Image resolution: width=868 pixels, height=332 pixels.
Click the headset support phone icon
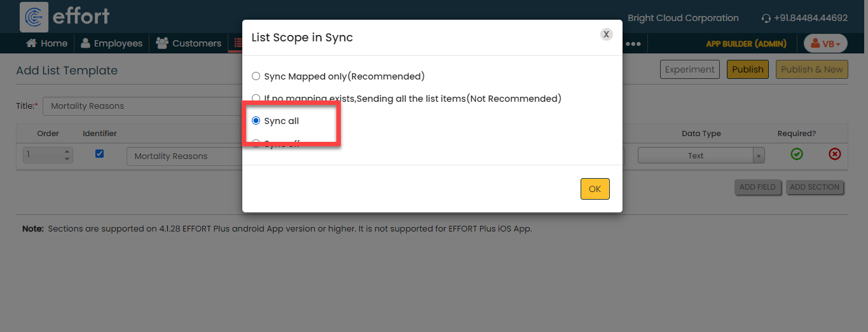(x=766, y=18)
